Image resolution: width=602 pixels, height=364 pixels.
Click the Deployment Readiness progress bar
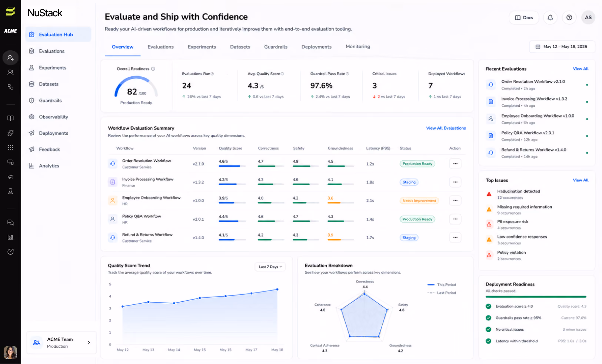tap(536, 297)
